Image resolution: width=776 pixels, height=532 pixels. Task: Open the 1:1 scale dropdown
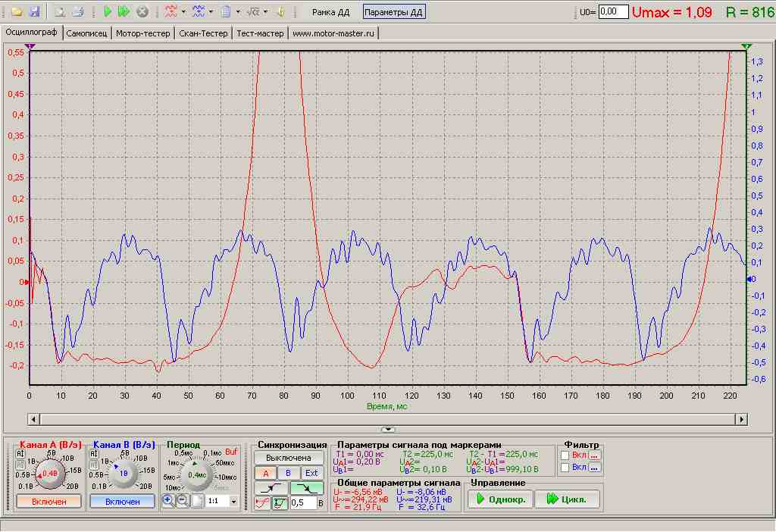tap(233, 502)
